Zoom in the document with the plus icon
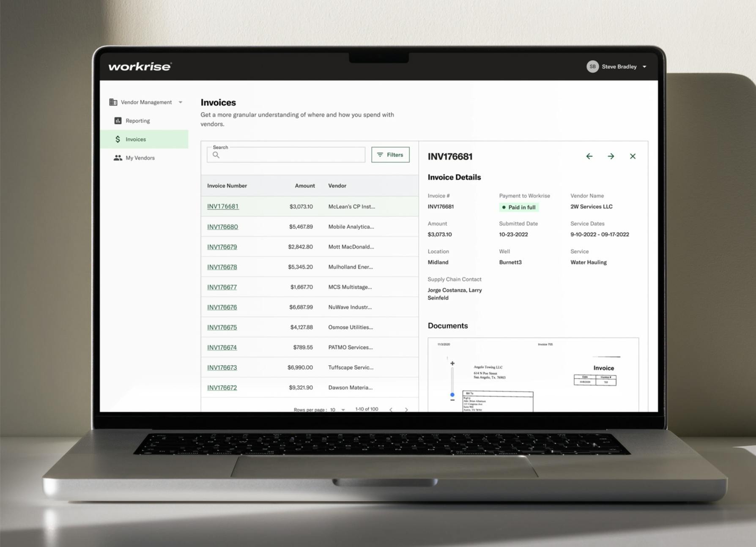Screen dimensions: 756x547 pyautogui.click(x=452, y=364)
